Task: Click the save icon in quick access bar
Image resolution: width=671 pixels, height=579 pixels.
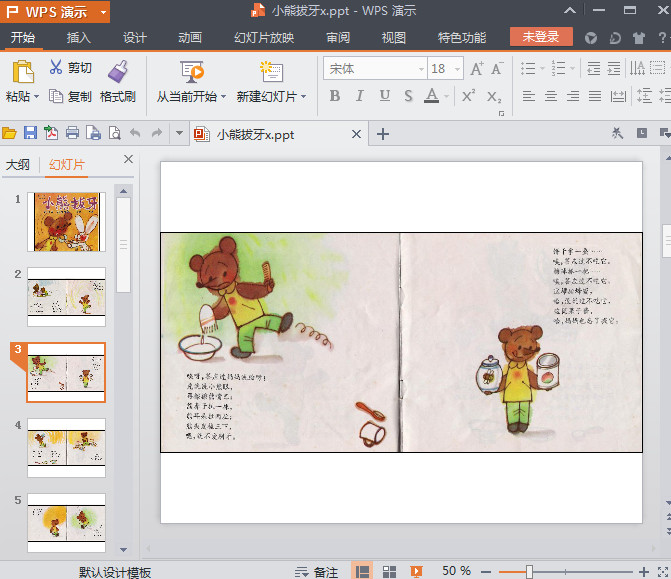Action: tap(30, 133)
